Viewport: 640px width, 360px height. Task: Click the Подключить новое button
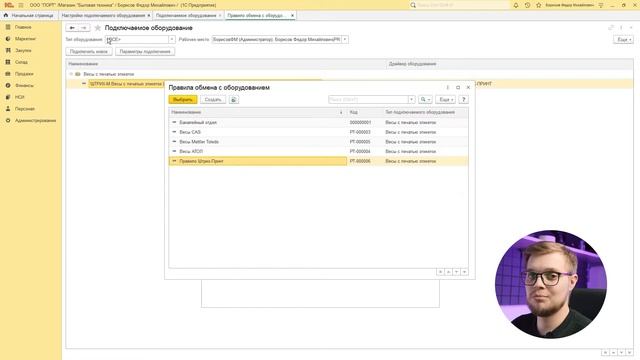coord(89,51)
